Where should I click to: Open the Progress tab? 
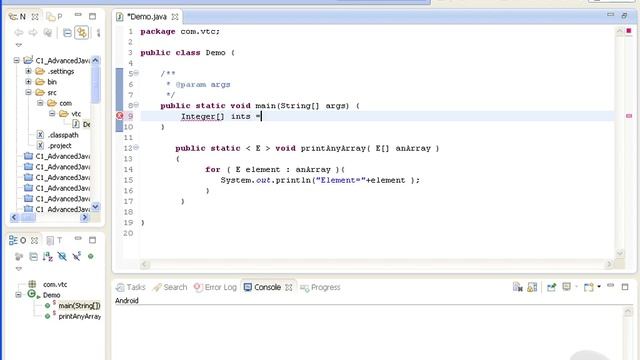pyautogui.click(x=320, y=287)
